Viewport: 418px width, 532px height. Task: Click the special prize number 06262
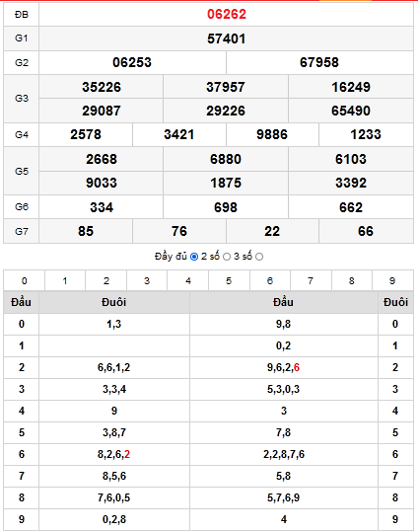point(227,14)
